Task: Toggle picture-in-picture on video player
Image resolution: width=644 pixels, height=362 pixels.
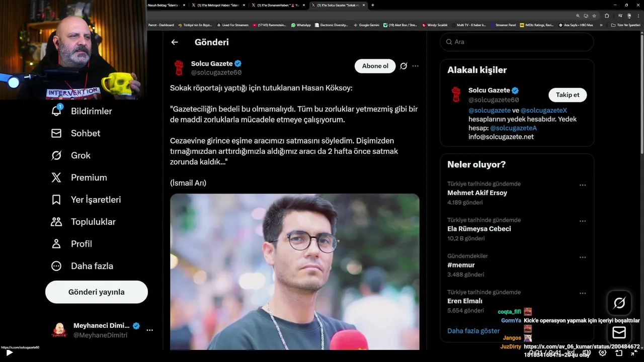Action: pyautogui.click(x=618, y=353)
